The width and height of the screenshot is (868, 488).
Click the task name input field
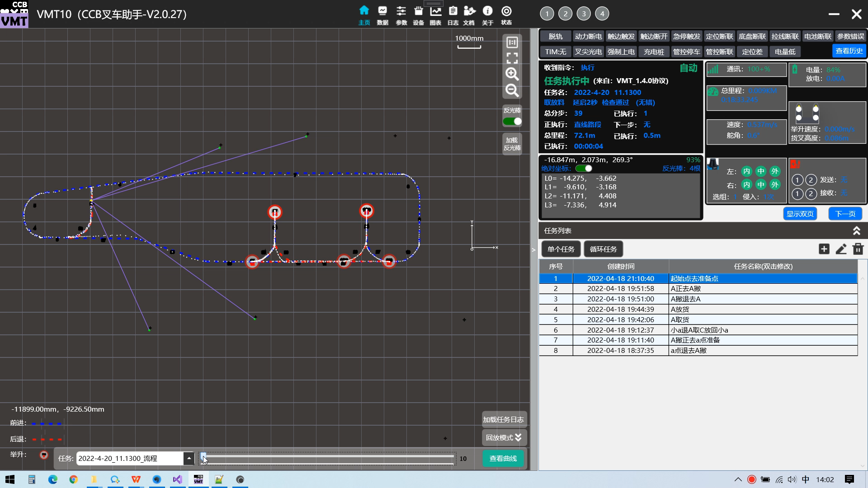point(130,458)
